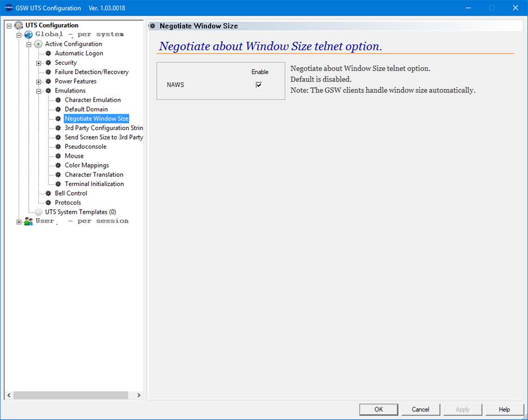Collapse the Emulations node
The height and width of the screenshot is (420, 528).
(x=39, y=91)
